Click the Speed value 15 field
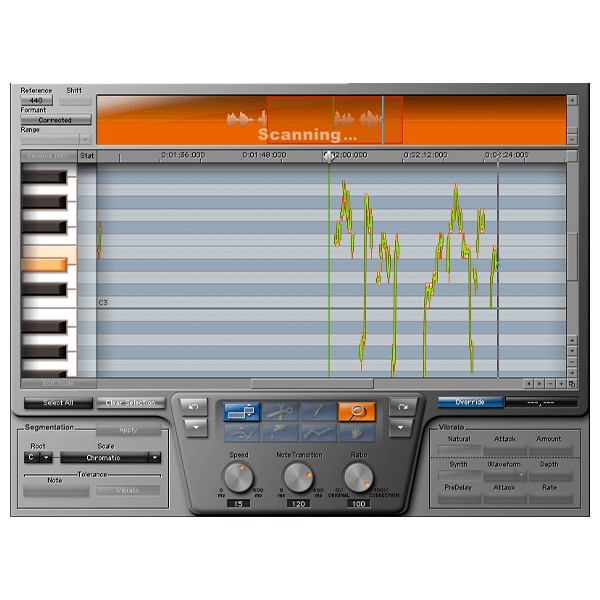This screenshot has width=600, height=600. click(238, 504)
